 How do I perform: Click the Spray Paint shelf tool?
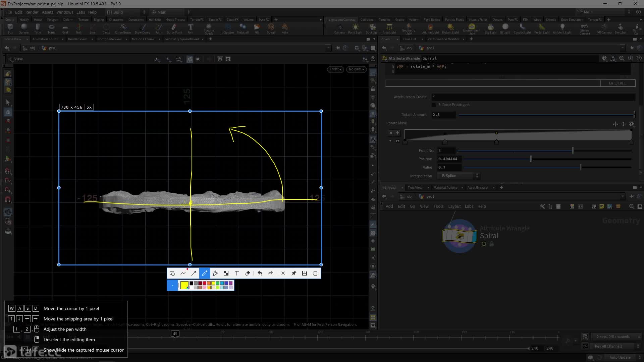174,28
